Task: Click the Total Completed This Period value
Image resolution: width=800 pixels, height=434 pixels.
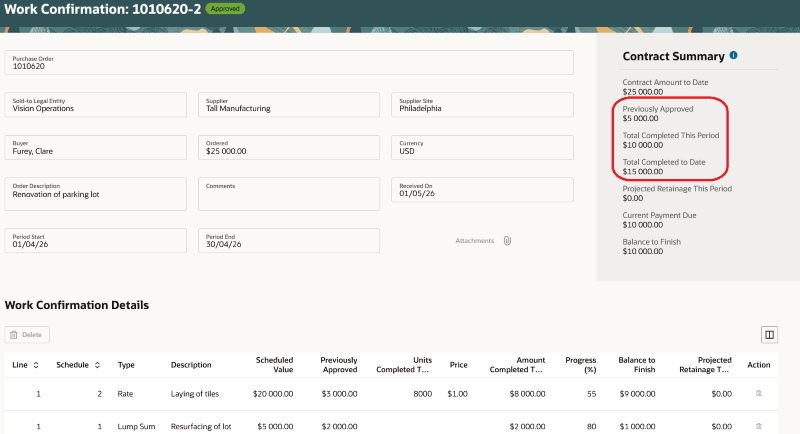Action: pos(643,145)
